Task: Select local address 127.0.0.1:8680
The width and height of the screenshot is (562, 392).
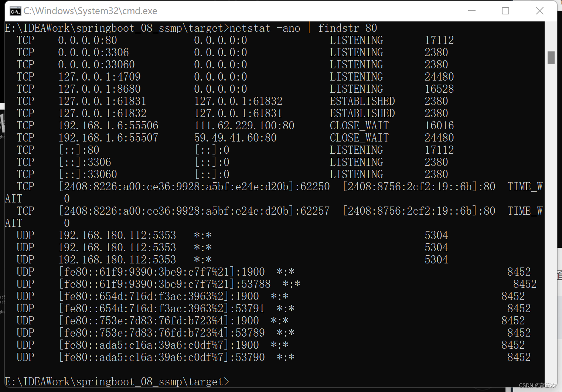Action: (x=99, y=89)
